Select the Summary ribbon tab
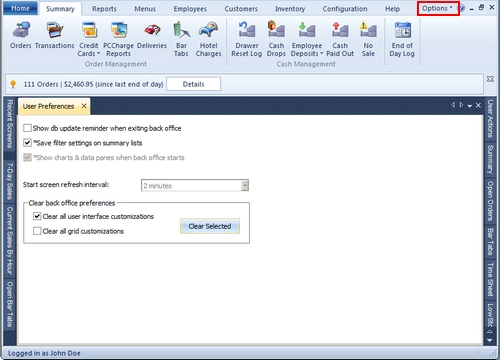Viewport: 500px width, 360px height. click(x=60, y=9)
